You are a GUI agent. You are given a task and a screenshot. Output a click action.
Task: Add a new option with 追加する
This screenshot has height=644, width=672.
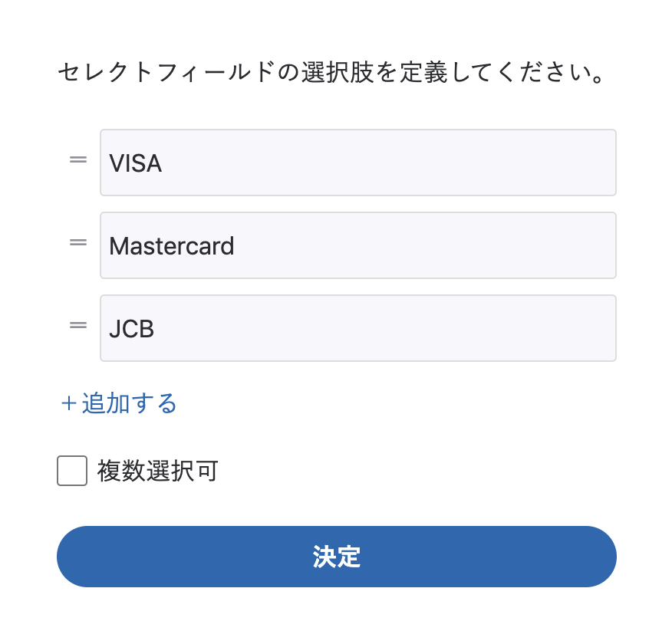tap(129, 403)
